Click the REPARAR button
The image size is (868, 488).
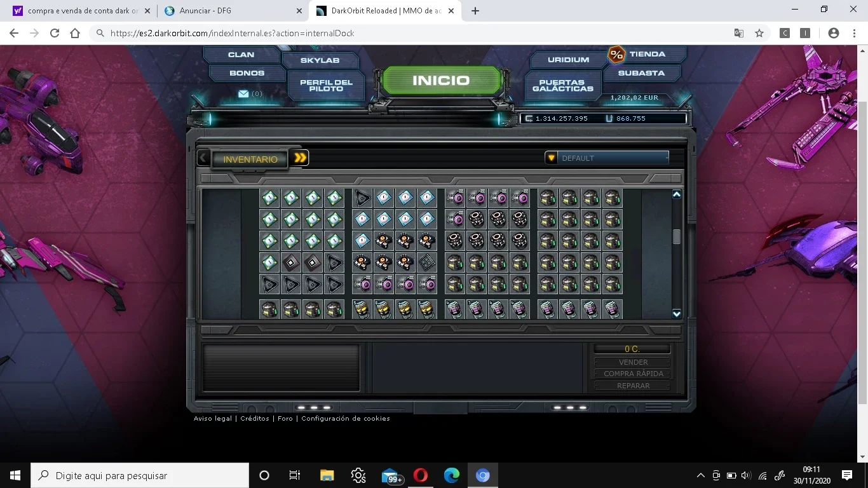[633, 386]
